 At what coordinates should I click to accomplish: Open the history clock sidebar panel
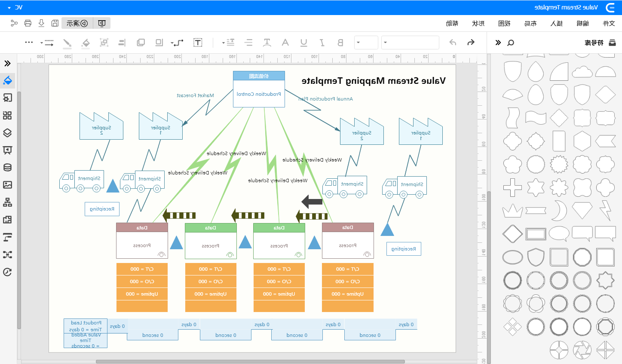pyautogui.click(x=7, y=272)
